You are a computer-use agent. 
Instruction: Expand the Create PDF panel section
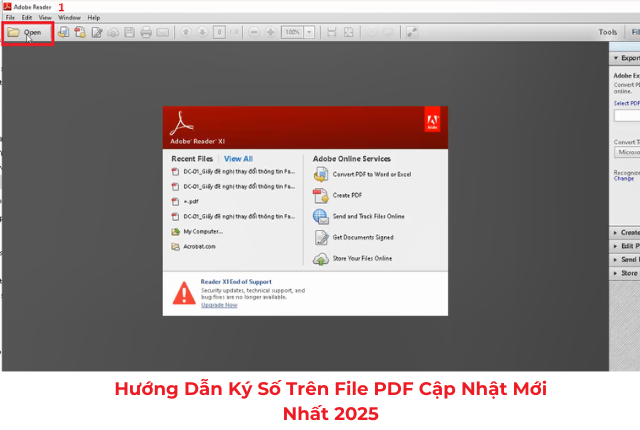(625, 232)
